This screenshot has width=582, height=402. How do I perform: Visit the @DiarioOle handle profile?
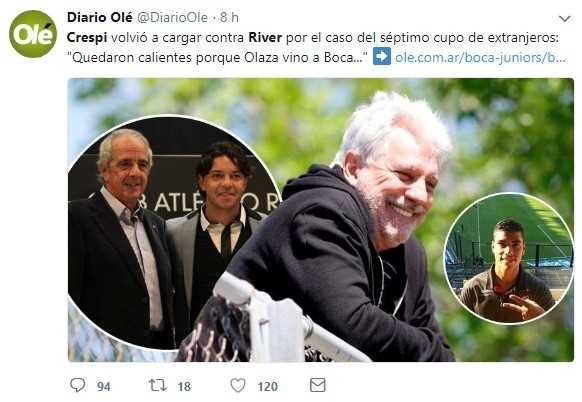coord(173,17)
